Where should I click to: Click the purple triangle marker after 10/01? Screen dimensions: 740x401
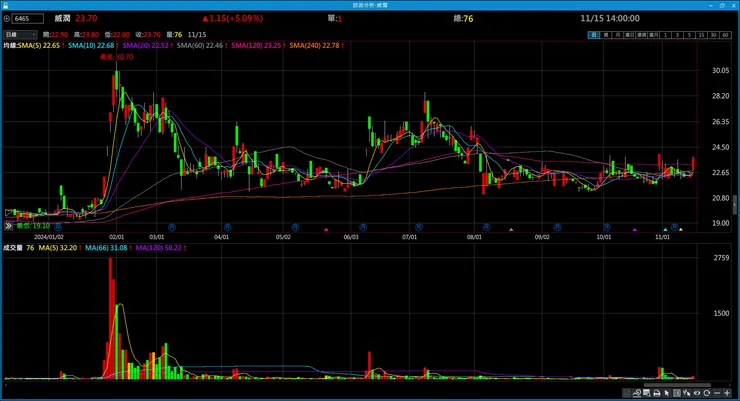(x=635, y=230)
